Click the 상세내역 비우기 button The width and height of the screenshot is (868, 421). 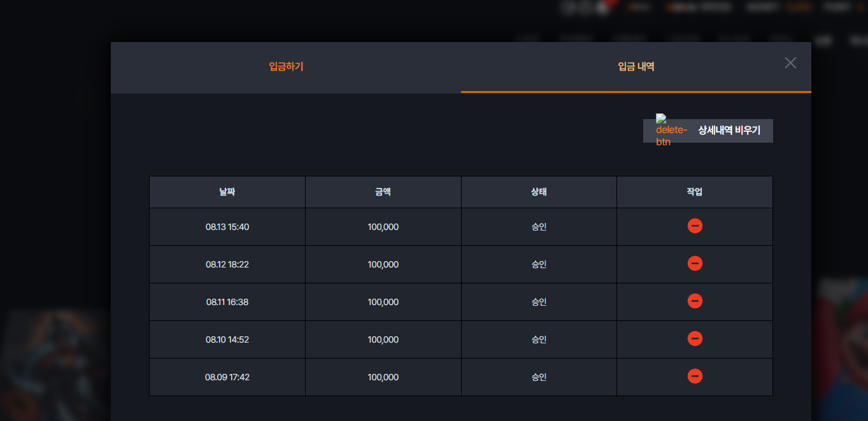click(708, 131)
